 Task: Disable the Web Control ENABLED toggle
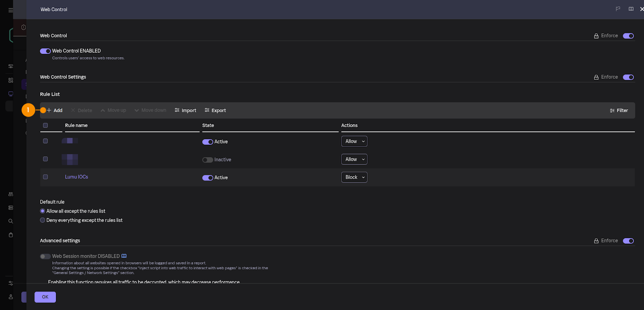click(x=45, y=51)
